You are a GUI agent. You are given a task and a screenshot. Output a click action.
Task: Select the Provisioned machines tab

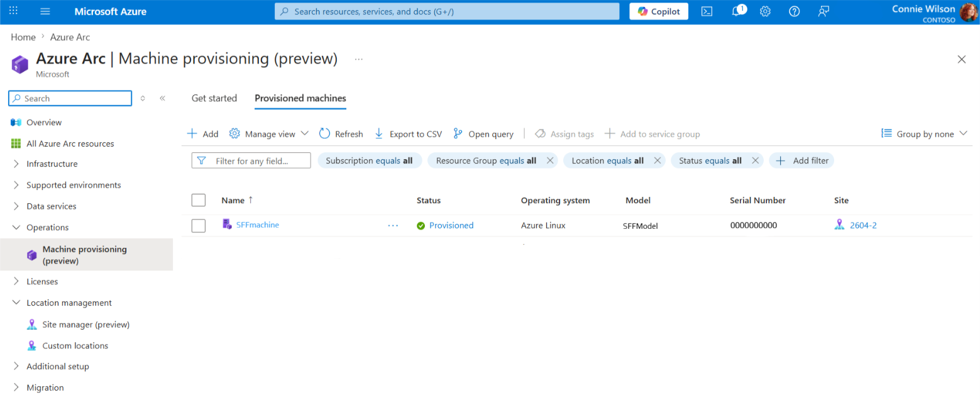tap(300, 98)
